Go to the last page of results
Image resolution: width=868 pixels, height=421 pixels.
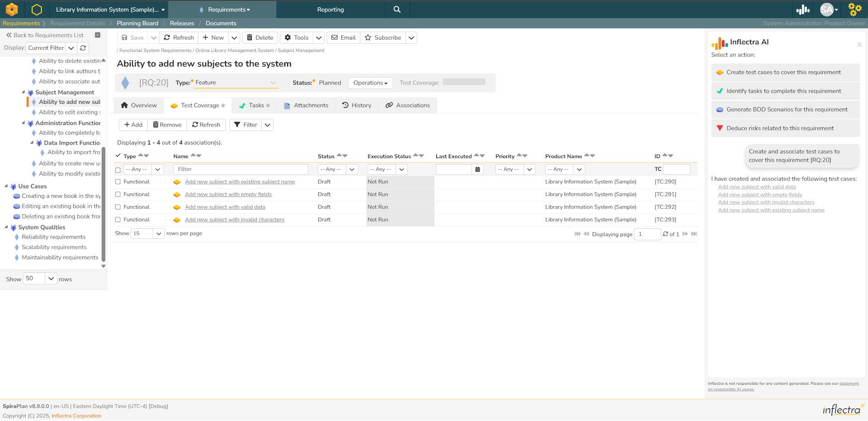694,234
